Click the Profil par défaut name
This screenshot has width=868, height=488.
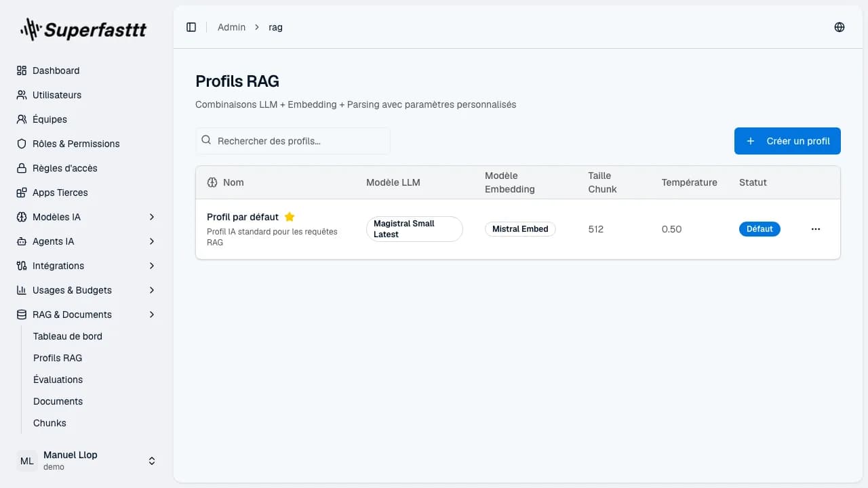243,217
